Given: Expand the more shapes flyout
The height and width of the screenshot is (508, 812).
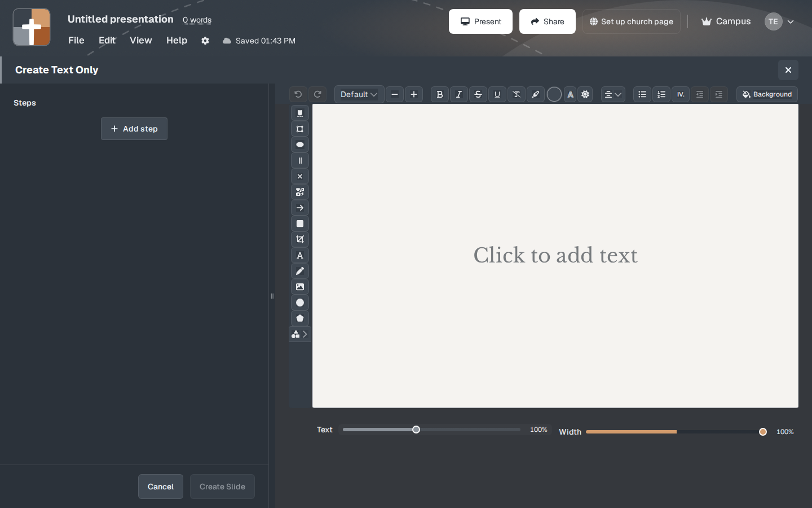Looking at the screenshot, I should 300,334.
